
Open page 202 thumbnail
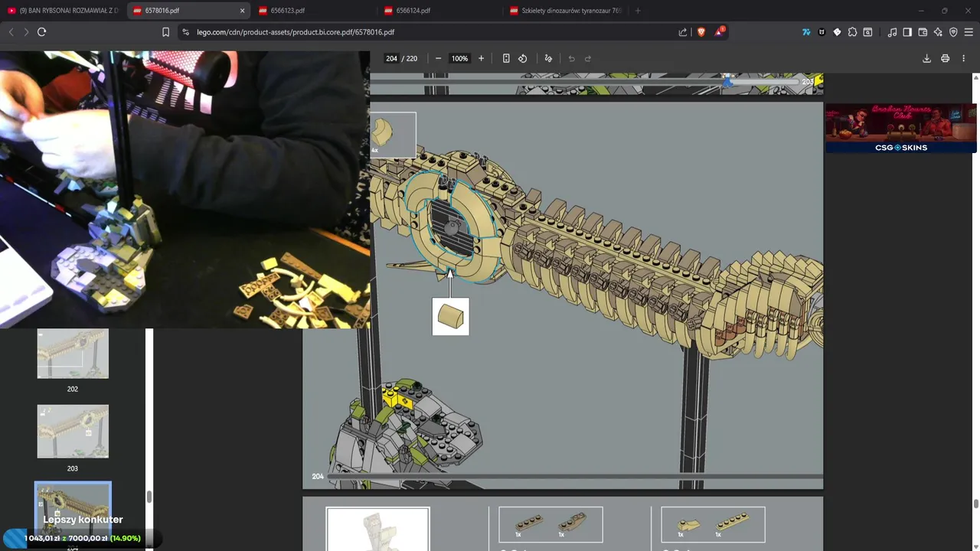pos(73,354)
